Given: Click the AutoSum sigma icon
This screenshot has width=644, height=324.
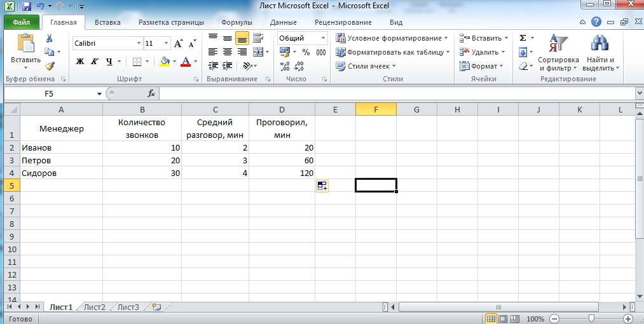Looking at the screenshot, I should 523,38.
